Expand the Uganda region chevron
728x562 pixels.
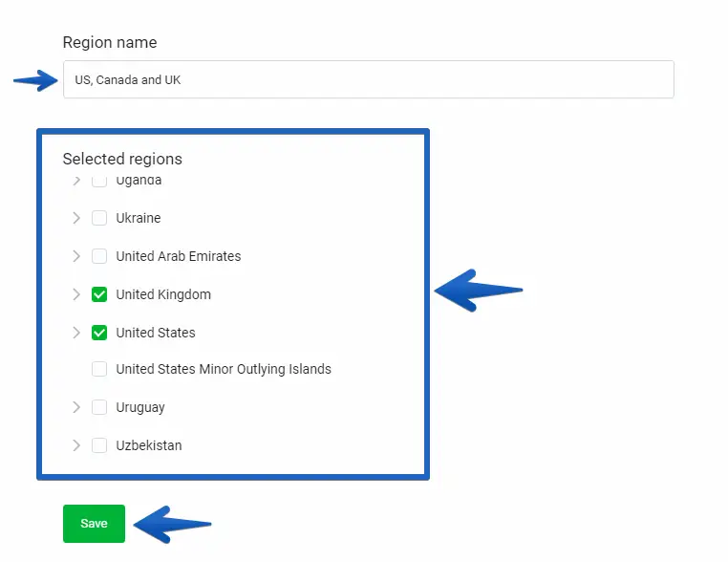point(76,181)
